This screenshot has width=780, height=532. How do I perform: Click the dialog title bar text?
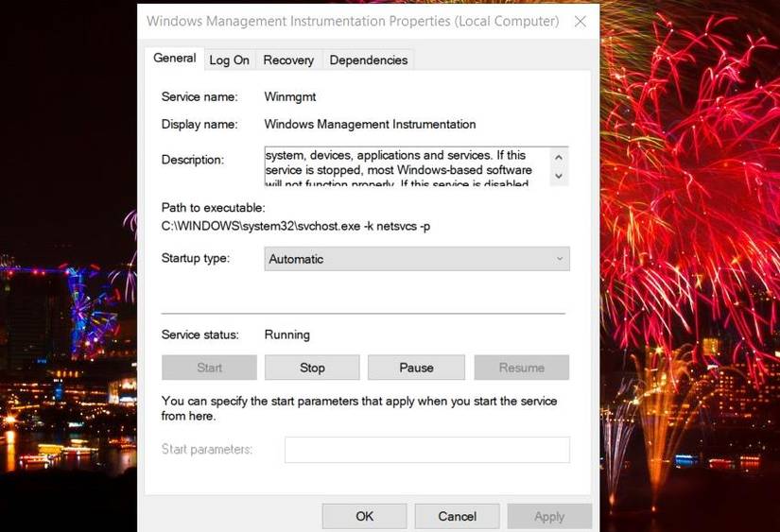coord(353,22)
